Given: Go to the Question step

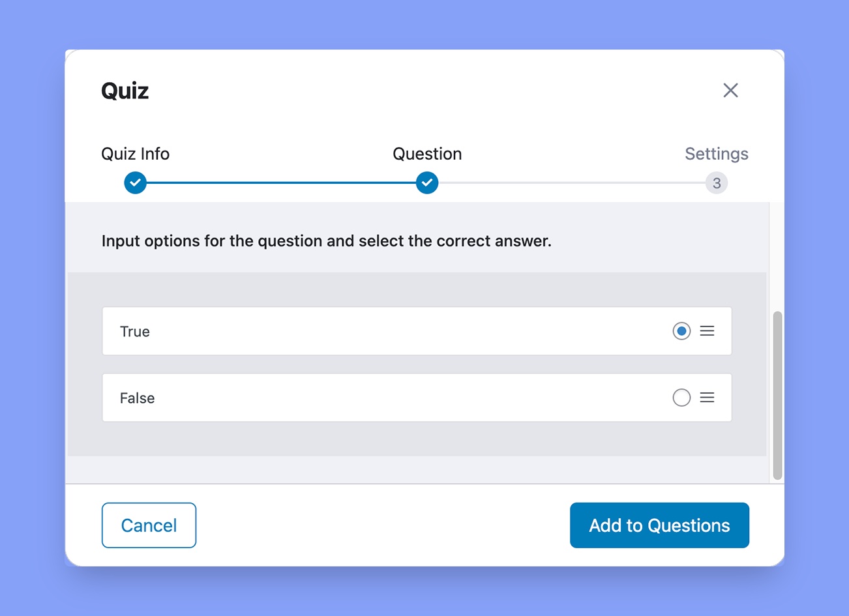Looking at the screenshot, I should [426, 154].
